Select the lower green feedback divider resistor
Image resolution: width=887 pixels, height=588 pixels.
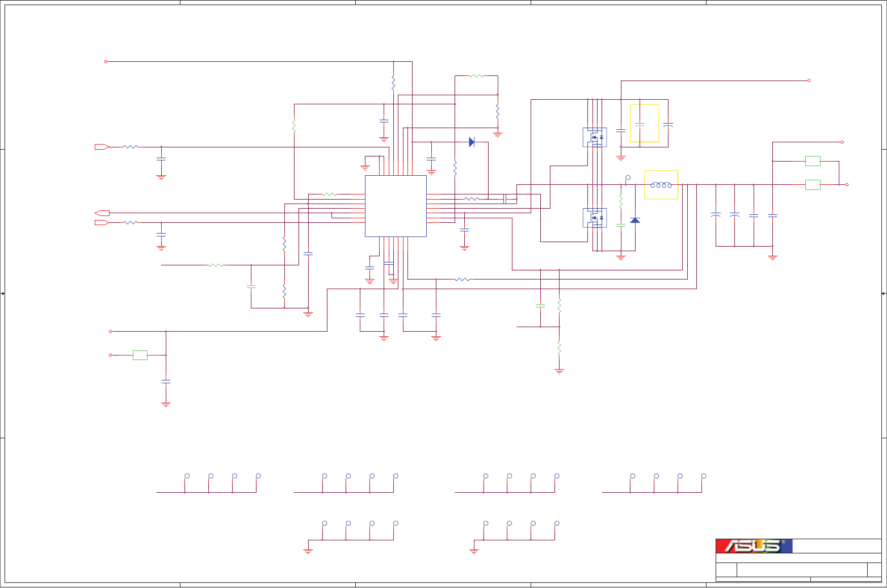pyautogui.click(x=559, y=348)
